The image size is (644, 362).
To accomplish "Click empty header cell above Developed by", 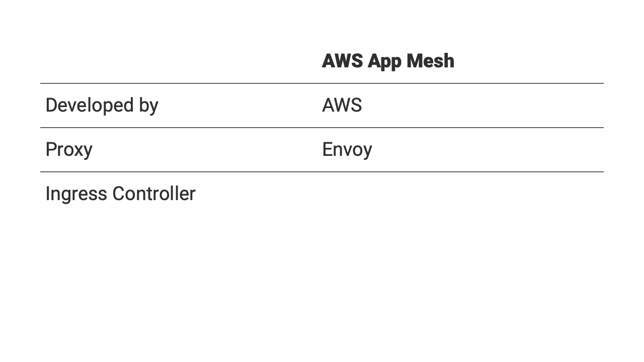I will (x=176, y=61).
